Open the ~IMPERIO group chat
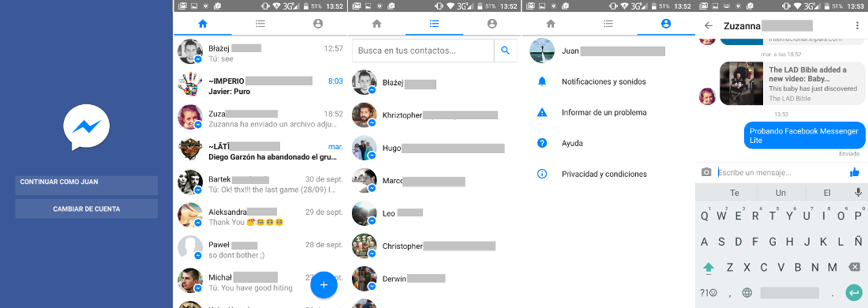The width and height of the screenshot is (868, 308). (260, 86)
